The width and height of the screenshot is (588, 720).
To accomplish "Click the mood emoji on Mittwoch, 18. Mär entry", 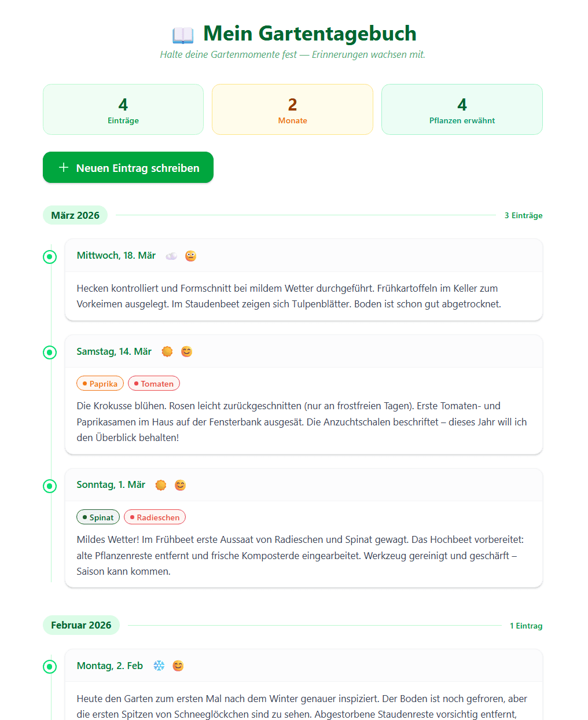I will [x=190, y=256].
